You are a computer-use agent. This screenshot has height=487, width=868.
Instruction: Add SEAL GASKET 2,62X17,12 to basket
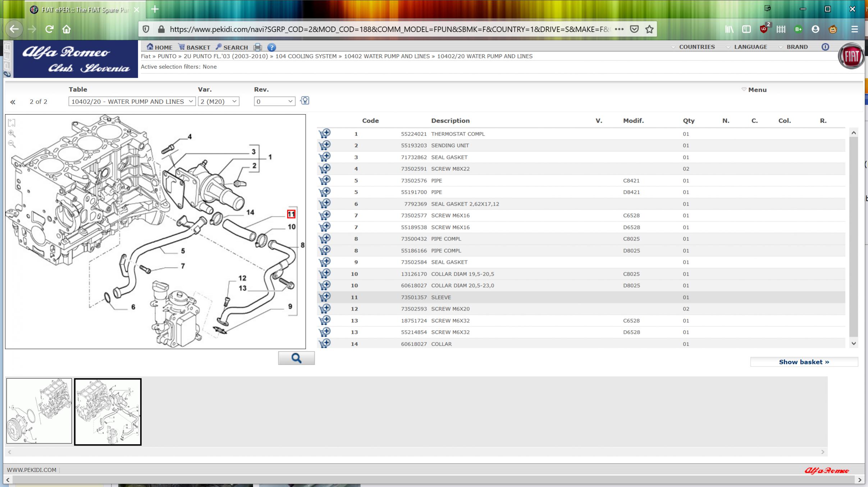point(324,204)
